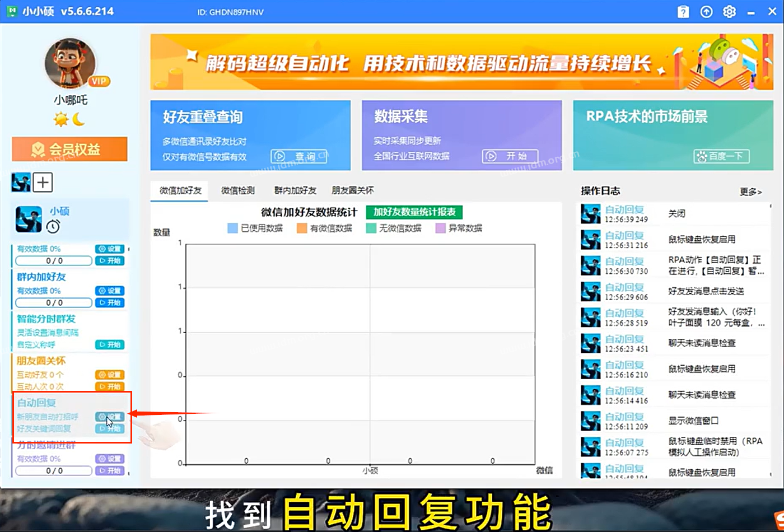Image resolution: width=784 pixels, height=532 pixels.
Task: Click the 灵活设置消息间隔 text under 智能分时群发
Action: 48,333
